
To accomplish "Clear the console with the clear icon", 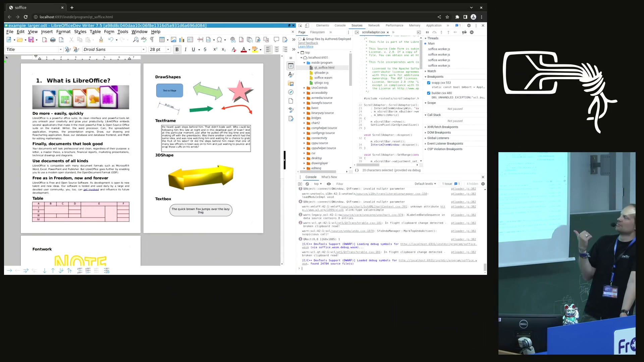I will coord(307,184).
